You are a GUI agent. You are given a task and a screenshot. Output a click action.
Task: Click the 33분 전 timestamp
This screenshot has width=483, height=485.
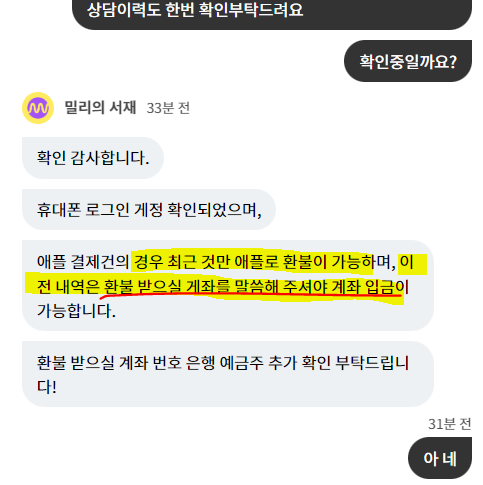pos(168,108)
